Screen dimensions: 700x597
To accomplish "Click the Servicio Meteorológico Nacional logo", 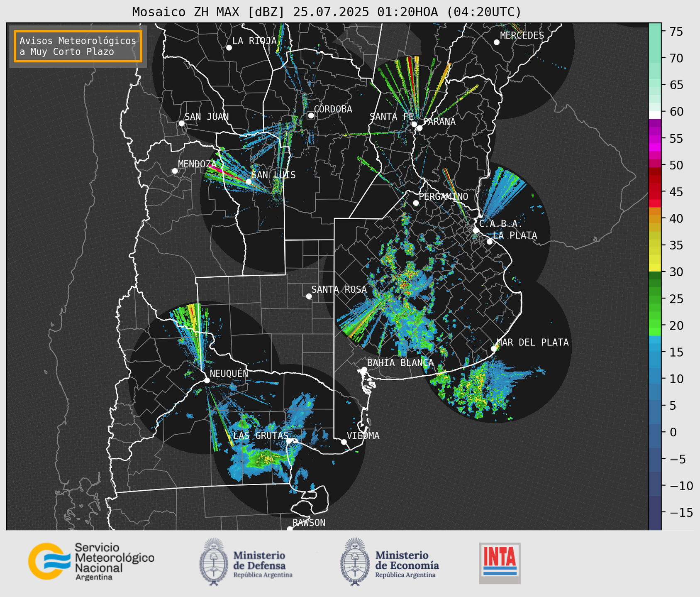I will [x=91, y=561].
